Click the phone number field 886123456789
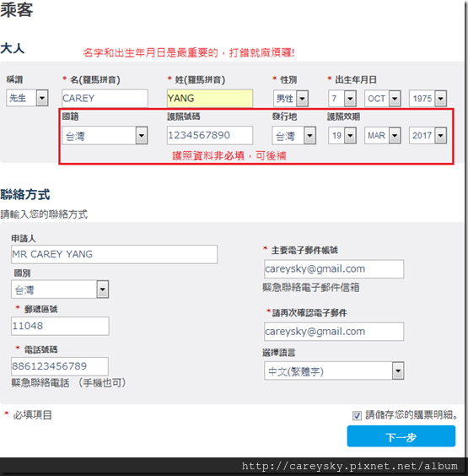Viewport: 468px width, 476px height. (59, 366)
